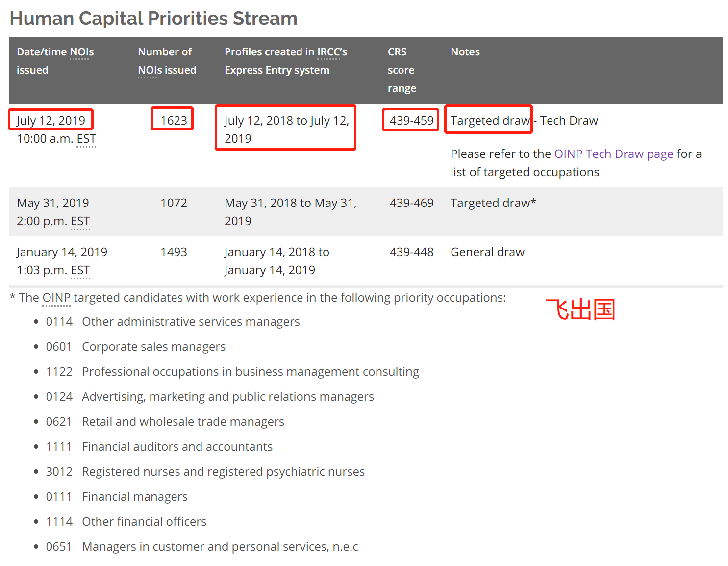Click the Human Capital Priorities Stream heading
This screenshot has width=728, height=566.
coord(153,18)
